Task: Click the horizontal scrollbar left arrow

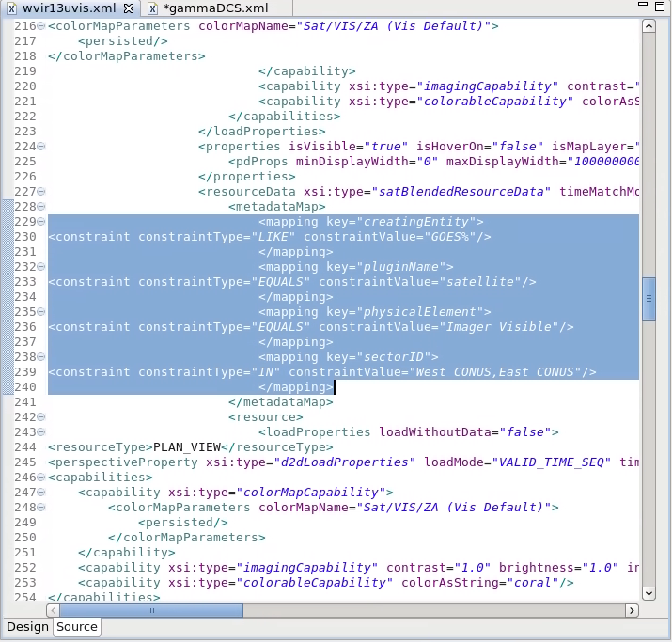Action: [x=53, y=610]
